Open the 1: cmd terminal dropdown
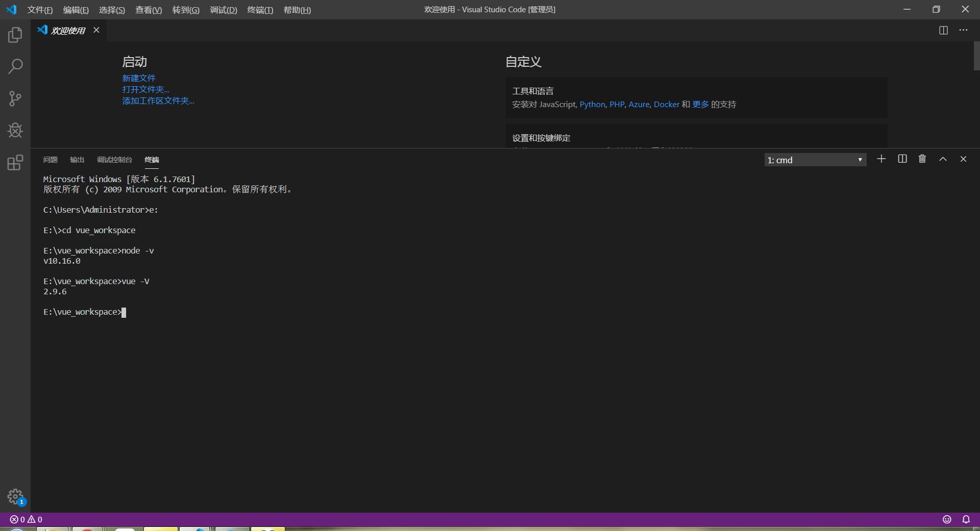The height and width of the screenshot is (531, 980). point(815,160)
